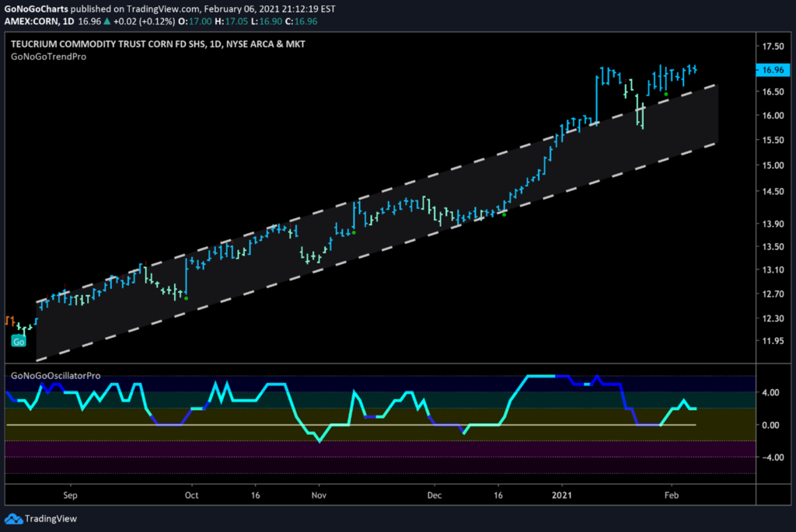Viewport: 796px width, 532px height.
Task: Click the GoNoGoCharts publisher name
Action: pos(36,9)
